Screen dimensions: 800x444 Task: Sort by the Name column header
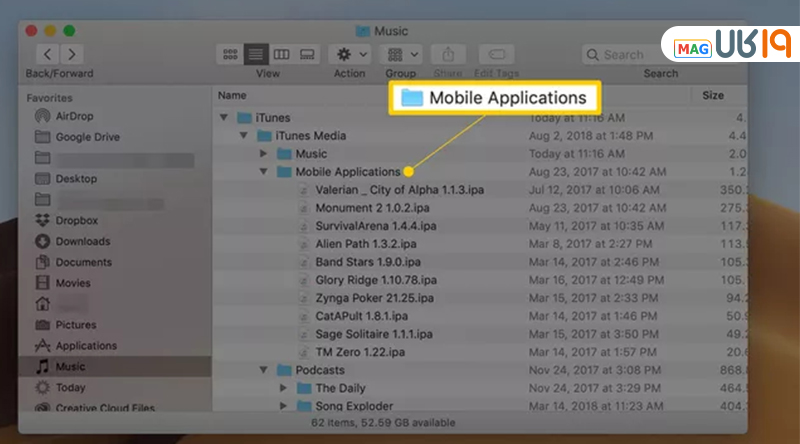click(232, 95)
